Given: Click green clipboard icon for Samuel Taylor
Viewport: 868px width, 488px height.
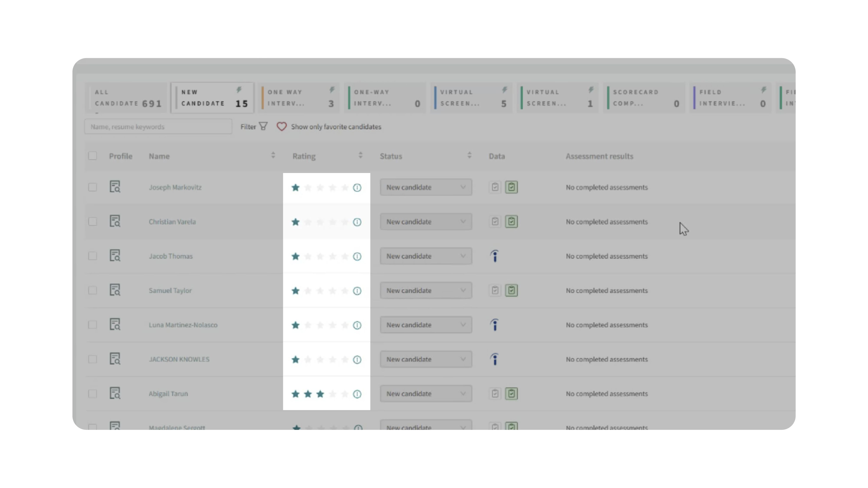Looking at the screenshot, I should coord(511,291).
